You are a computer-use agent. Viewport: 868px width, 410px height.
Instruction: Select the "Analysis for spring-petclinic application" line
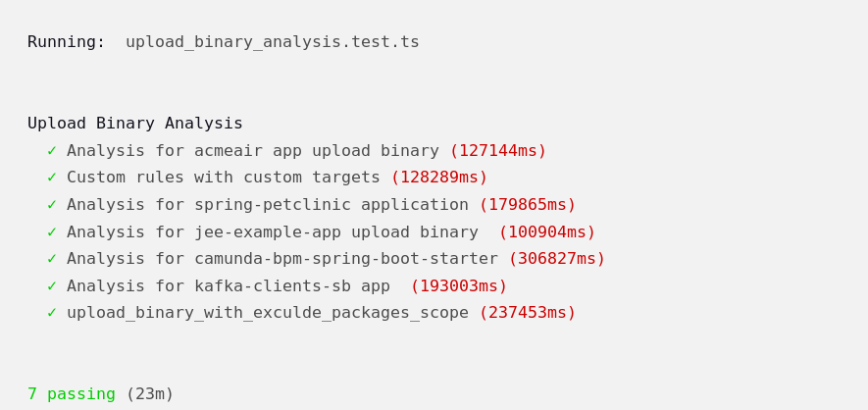coord(267,205)
